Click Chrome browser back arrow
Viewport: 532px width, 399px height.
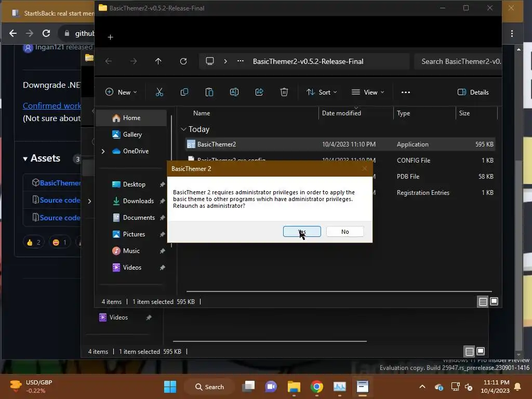(x=13, y=33)
